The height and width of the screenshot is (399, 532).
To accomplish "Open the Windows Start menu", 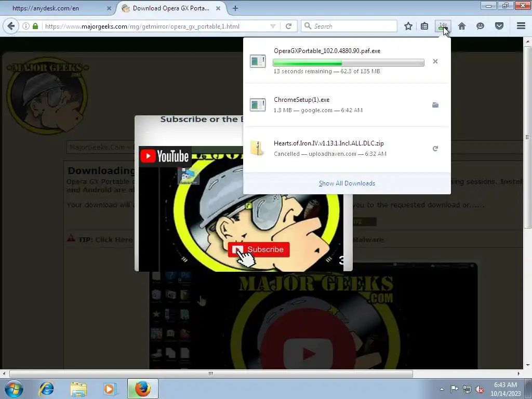I will [x=14, y=389].
